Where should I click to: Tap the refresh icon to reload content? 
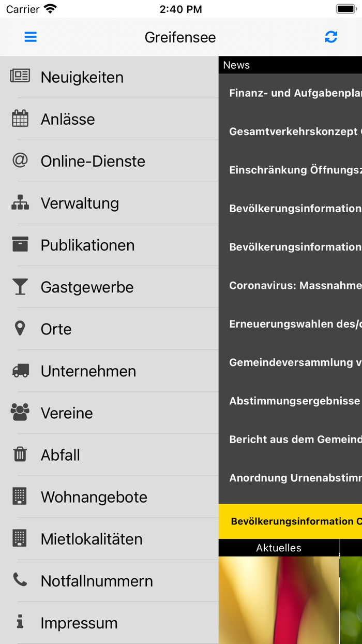pyautogui.click(x=331, y=37)
